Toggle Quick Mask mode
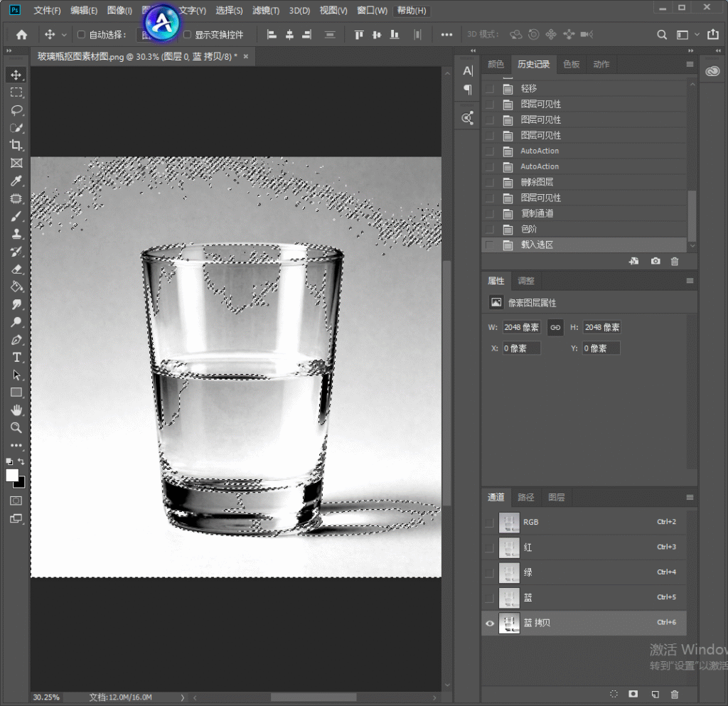 pyautogui.click(x=16, y=501)
